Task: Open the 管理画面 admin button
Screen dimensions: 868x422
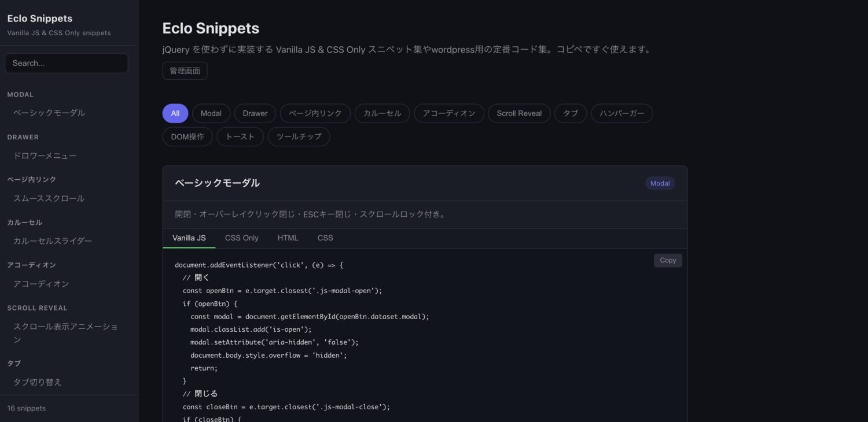Action: [185, 71]
